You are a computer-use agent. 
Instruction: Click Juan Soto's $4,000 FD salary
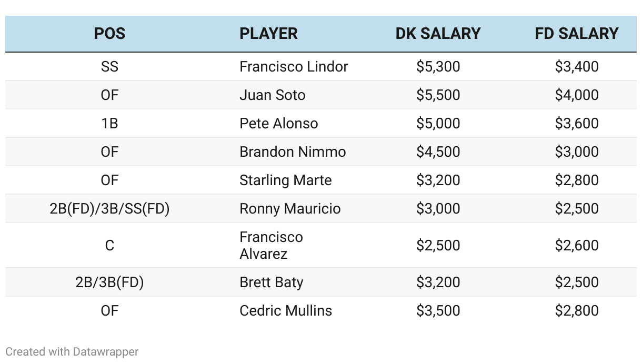576,95
